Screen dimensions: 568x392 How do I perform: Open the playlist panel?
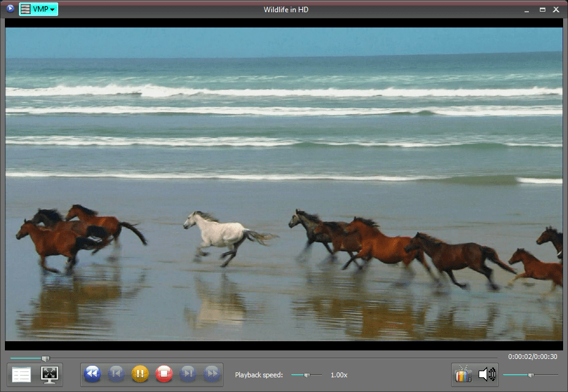[21, 374]
